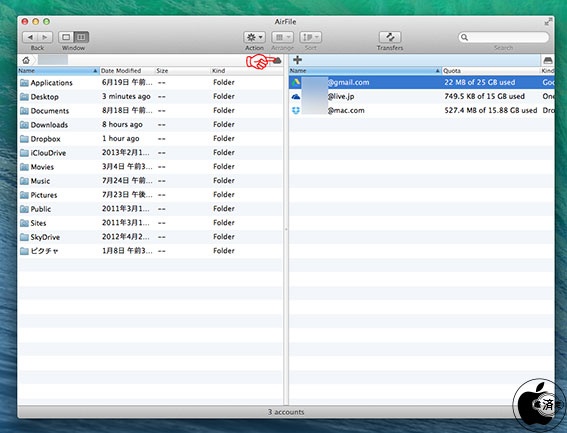Toggle the fullscreen arrows icon

point(548,22)
